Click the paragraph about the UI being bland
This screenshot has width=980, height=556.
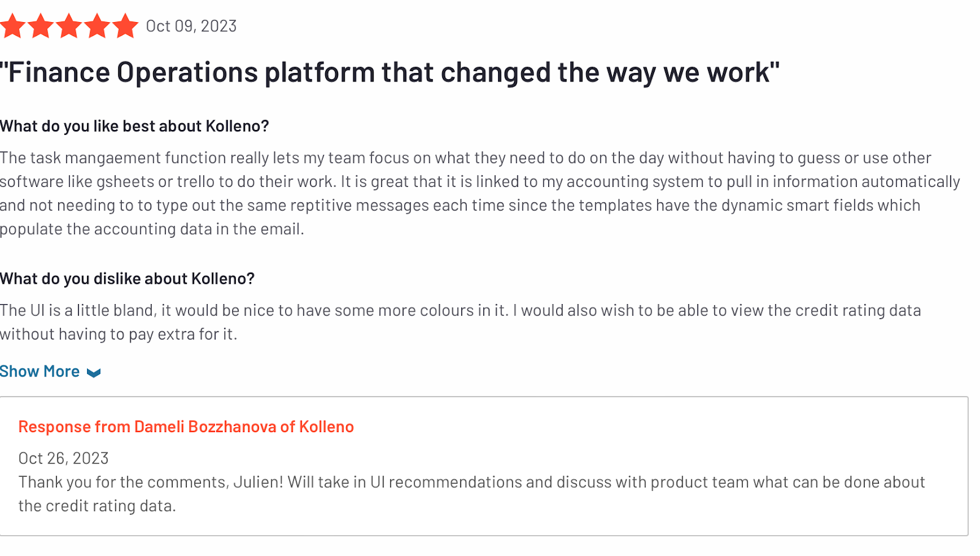(x=461, y=322)
